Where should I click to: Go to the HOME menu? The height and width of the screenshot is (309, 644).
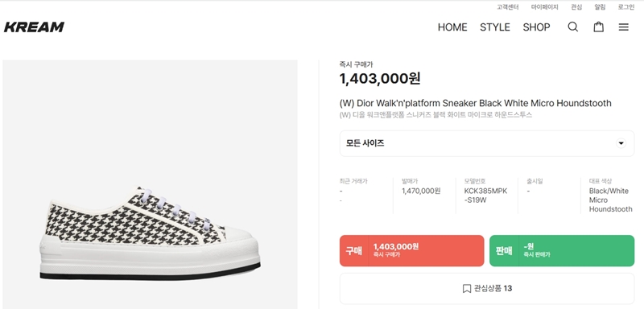(452, 27)
